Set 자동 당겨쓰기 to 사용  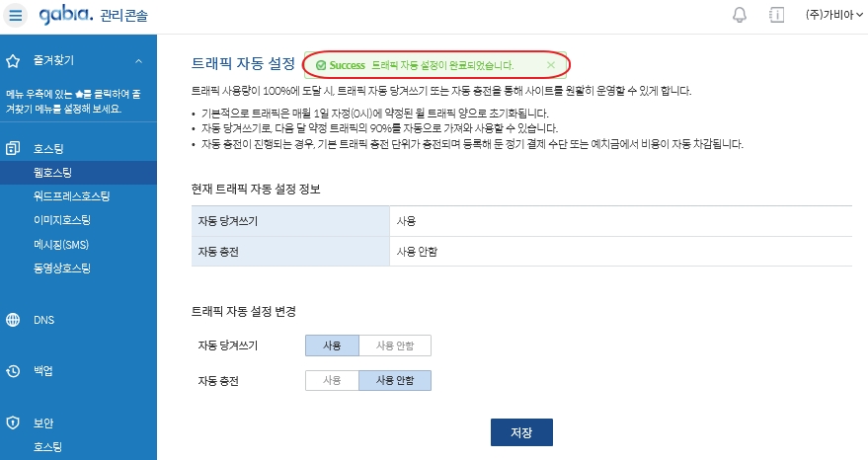click(332, 345)
